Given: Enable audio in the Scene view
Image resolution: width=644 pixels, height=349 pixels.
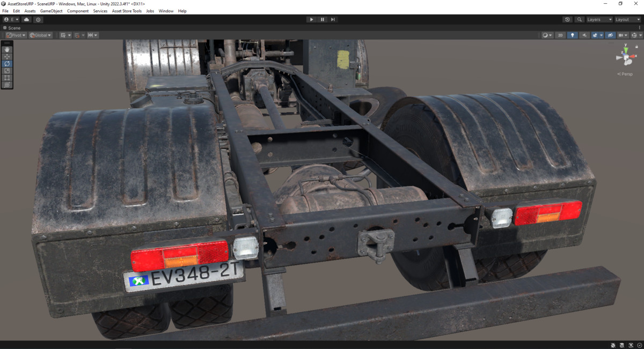Looking at the screenshot, I should tap(584, 35).
